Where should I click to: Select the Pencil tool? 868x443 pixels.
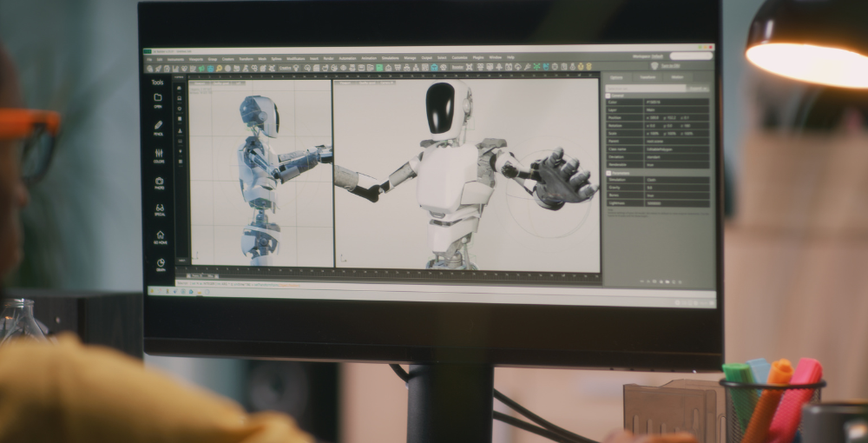click(x=158, y=127)
